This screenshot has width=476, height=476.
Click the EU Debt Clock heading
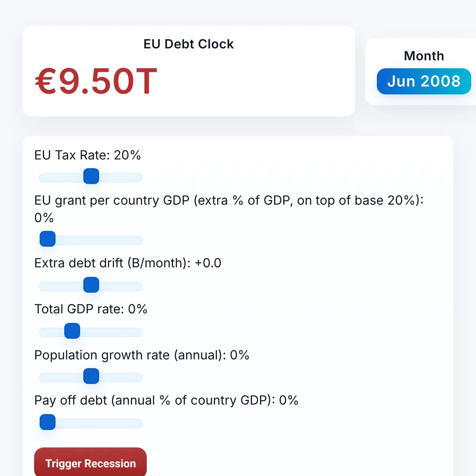(x=188, y=44)
